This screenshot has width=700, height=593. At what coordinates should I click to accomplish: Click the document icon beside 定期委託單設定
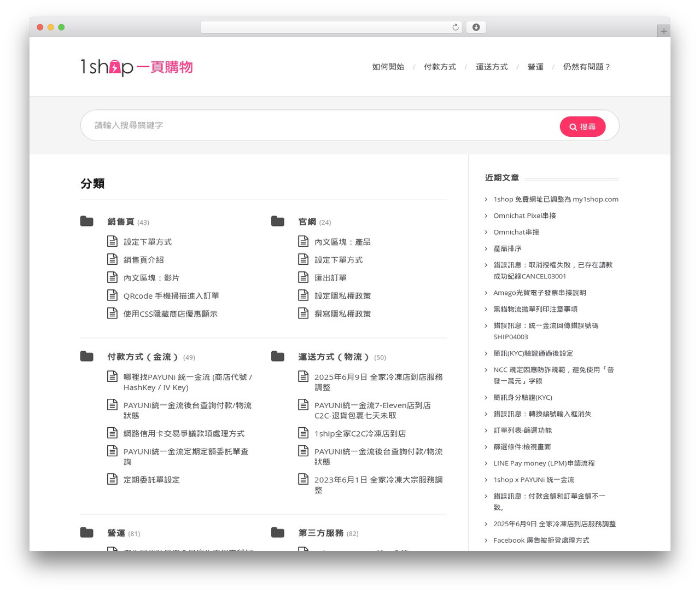tap(112, 479)
